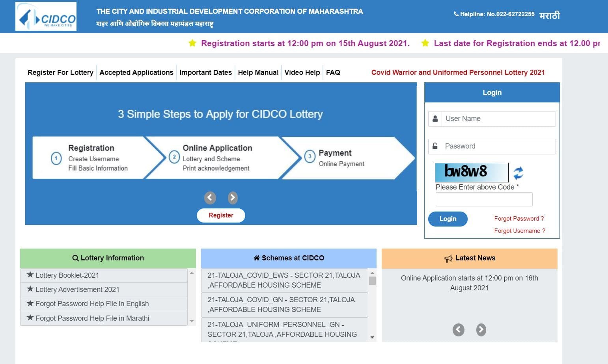Click the Login panel header
Viewport: 608px width, 364px height.
(x=492, y=93)
